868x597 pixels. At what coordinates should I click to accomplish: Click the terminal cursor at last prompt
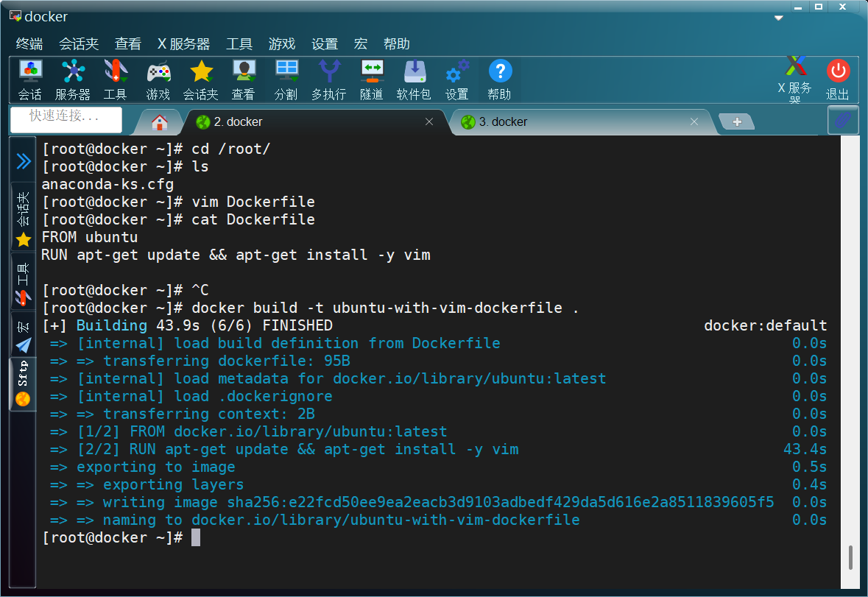click(x=195, y=538)
